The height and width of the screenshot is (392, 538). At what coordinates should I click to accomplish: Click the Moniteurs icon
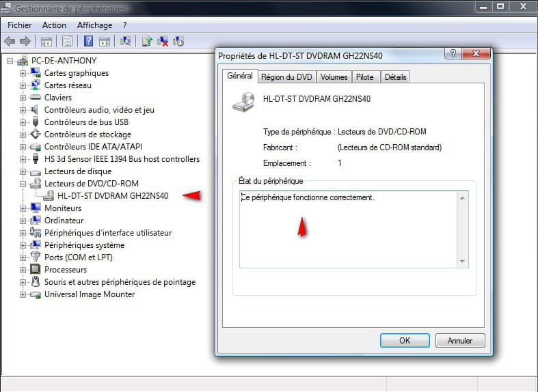click(36, 208)
